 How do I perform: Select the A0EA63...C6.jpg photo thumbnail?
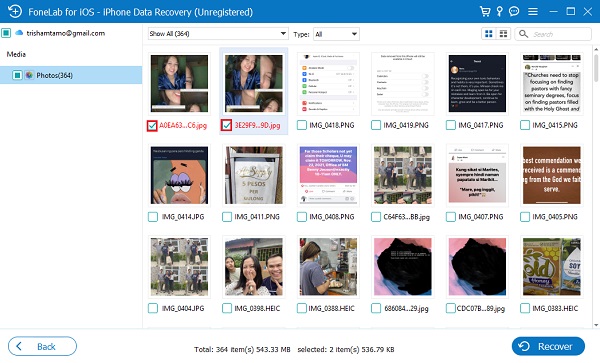point(179,83)
